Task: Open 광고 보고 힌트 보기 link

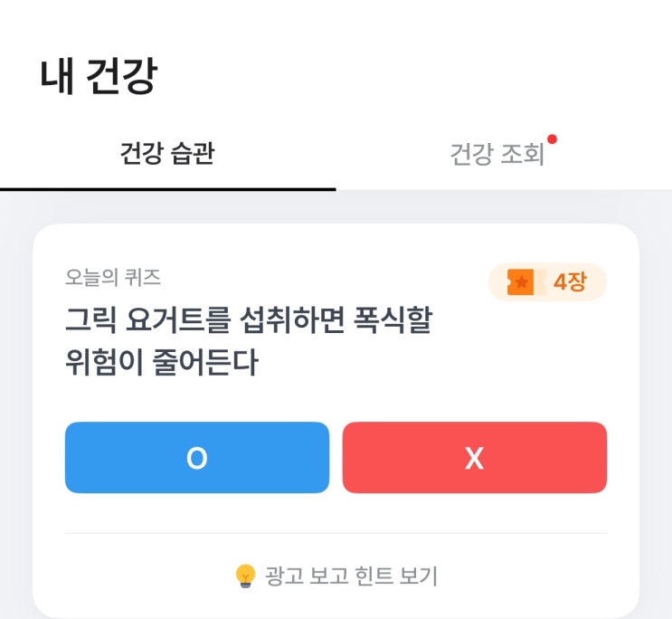Action: tap(351, 576)
